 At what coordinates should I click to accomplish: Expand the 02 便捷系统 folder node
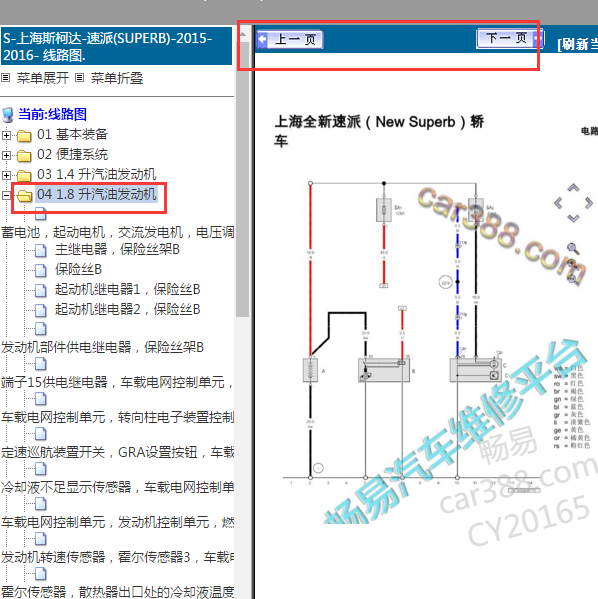coord(6,155)
